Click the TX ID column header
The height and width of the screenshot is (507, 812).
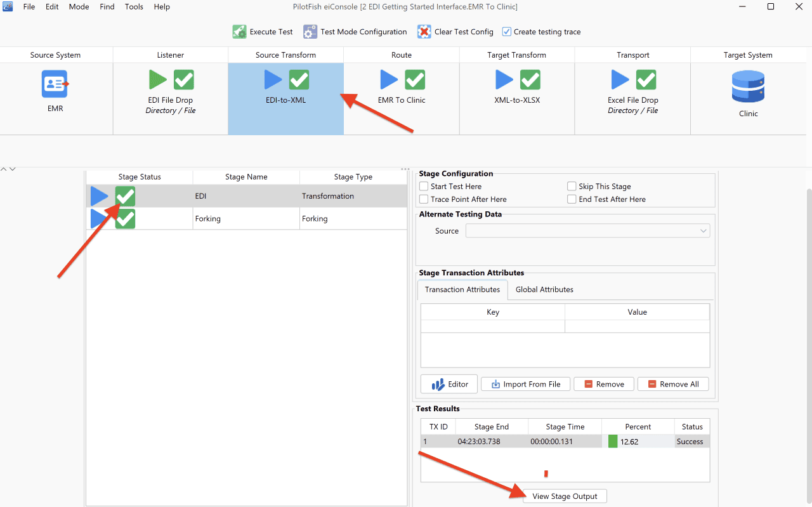[438, 427]
